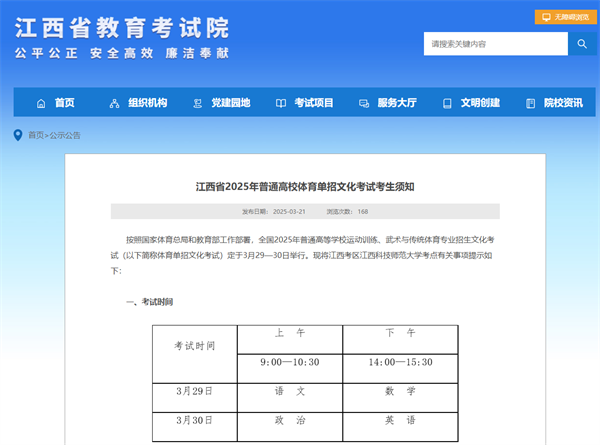Screen dimensions: 600x445
Task: Click the article title 江西省2025年普通高校体育单招文化考试考生须知
Action: tap(305, 187)
